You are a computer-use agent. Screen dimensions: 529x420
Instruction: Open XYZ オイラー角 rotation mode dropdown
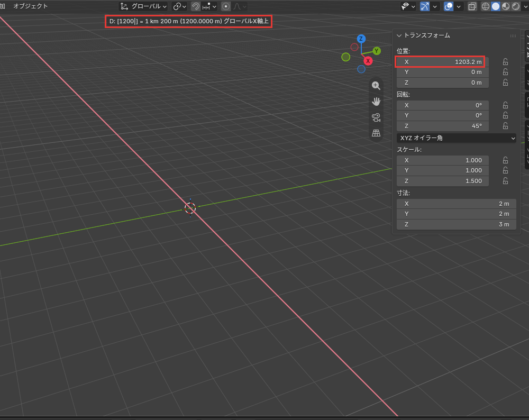click(x=456, y=138)
